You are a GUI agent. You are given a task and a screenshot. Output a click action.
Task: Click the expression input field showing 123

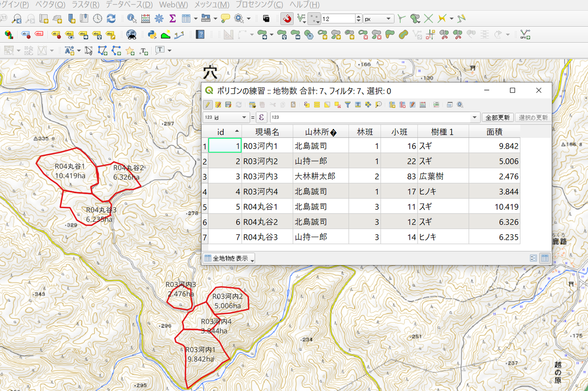point(370,117)
